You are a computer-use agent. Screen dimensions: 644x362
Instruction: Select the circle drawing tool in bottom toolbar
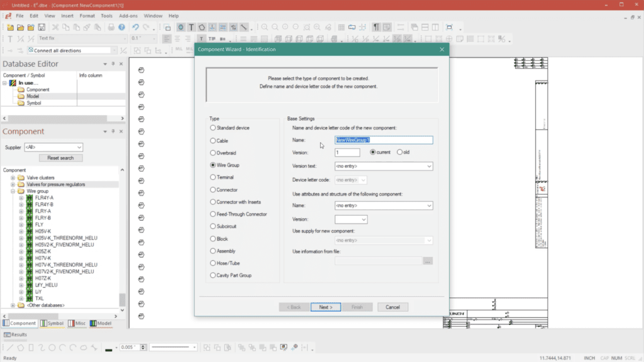52,347
